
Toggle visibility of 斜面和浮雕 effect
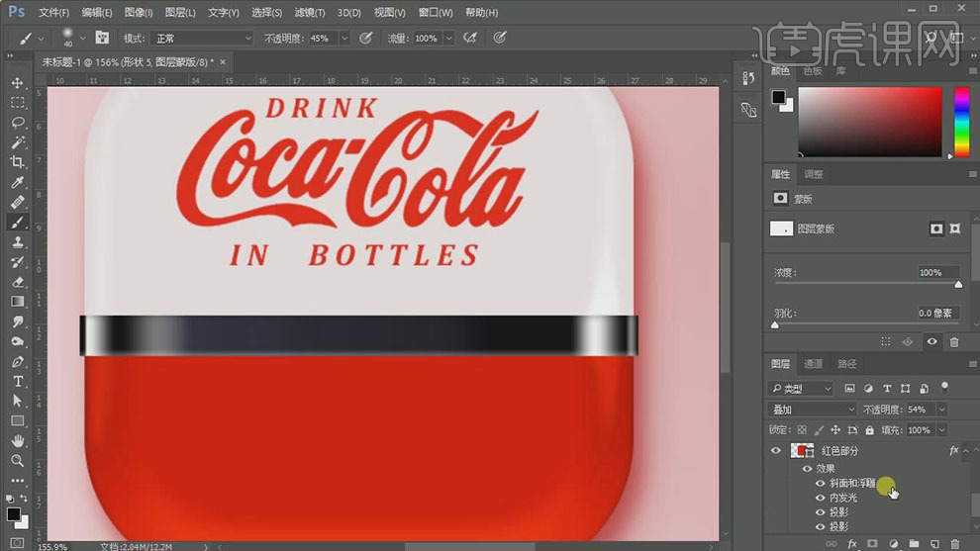point(820,484)
